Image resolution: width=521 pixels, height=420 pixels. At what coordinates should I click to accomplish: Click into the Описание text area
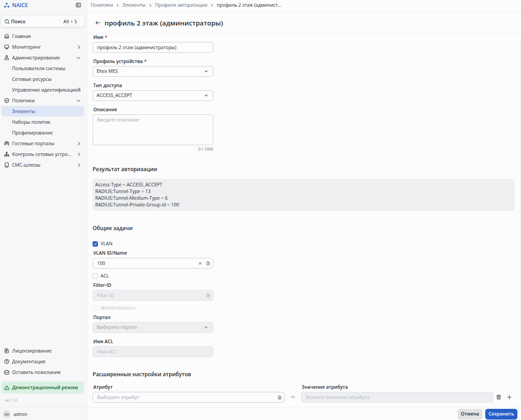pos(152,130)
